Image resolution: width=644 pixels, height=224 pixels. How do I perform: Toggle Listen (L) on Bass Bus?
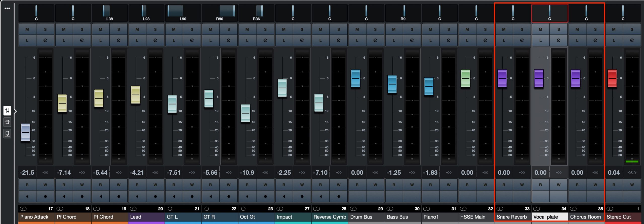tap(394, 40)
